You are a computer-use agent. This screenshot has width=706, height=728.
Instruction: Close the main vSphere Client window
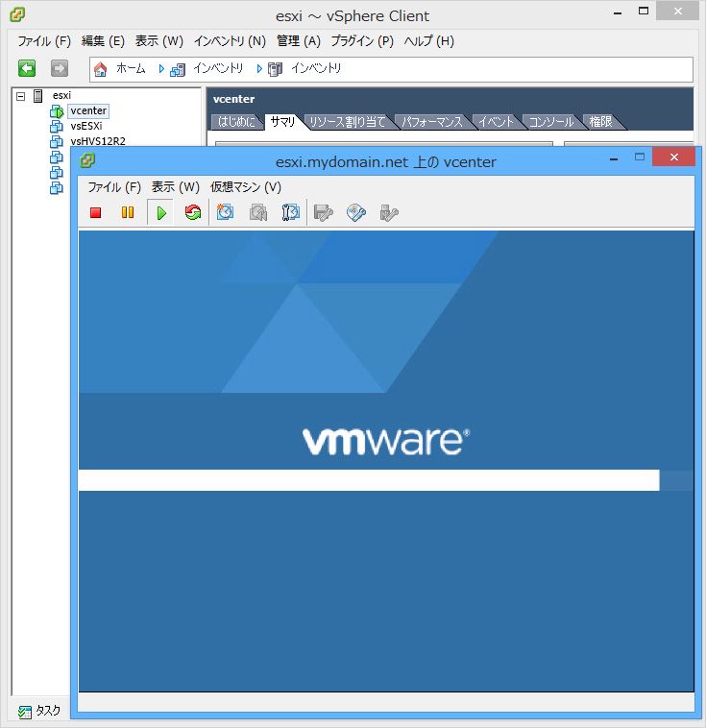click(x=678, y=12)
